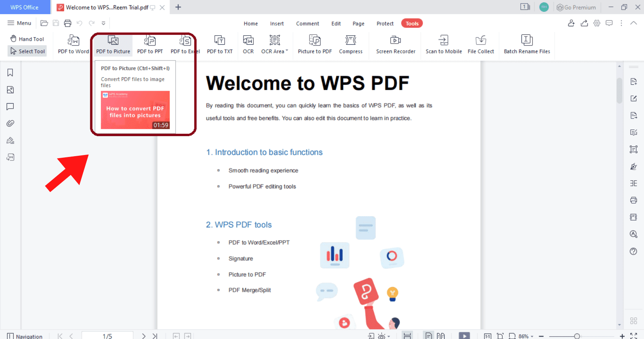Open the attachments paperclip panel

pos(10,124)
